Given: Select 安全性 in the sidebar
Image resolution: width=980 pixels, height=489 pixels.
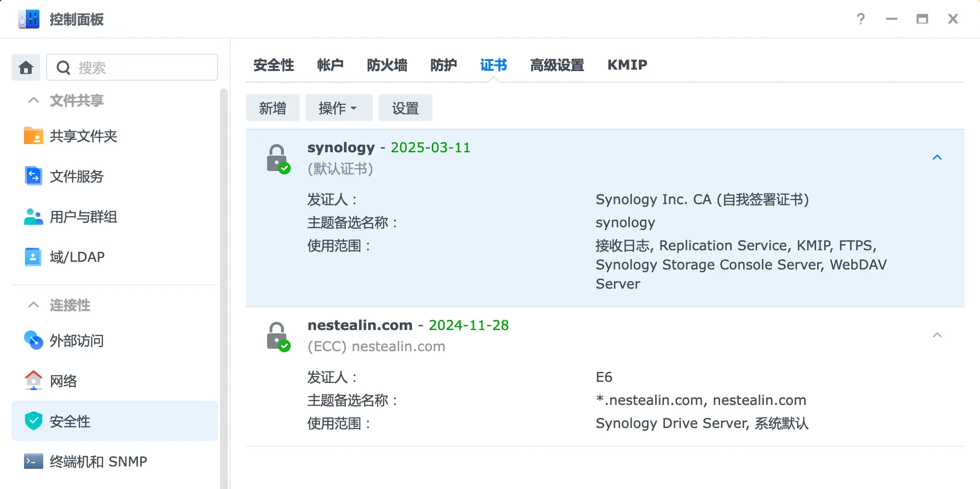Looking at the screenshot, I should click(115, 421).
